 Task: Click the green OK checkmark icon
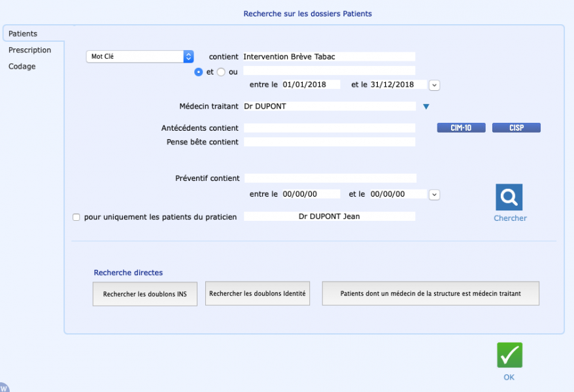509,355
